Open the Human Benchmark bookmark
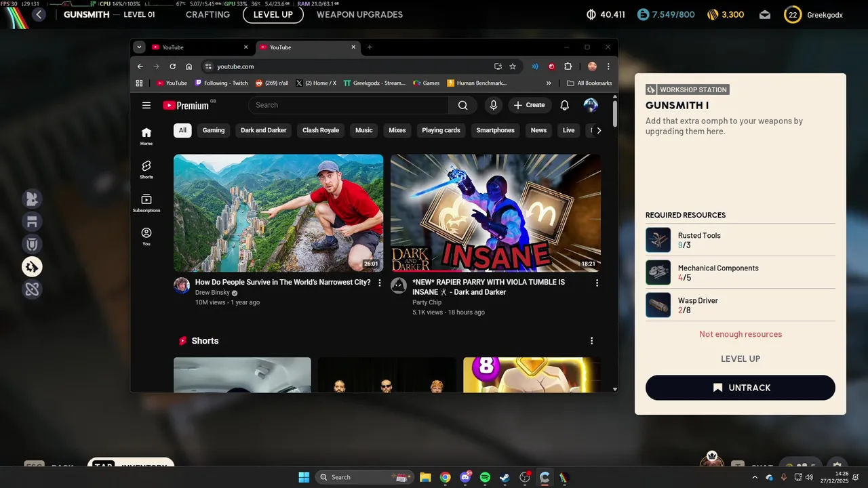 pyautogui.click(x=477, y=83)
